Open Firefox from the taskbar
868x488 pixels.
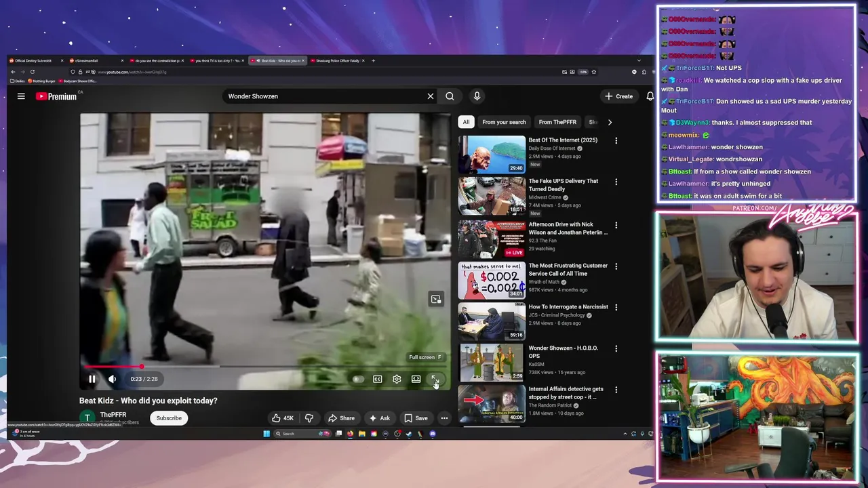(350, 434)
